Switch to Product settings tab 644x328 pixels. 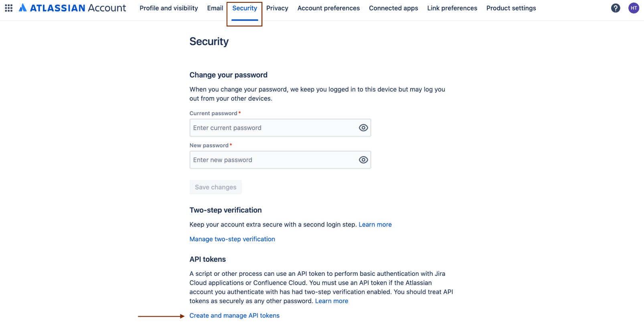click(x=511, y=8)
